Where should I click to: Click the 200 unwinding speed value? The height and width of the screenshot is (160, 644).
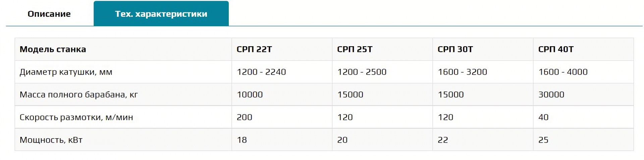pos(245,117)
